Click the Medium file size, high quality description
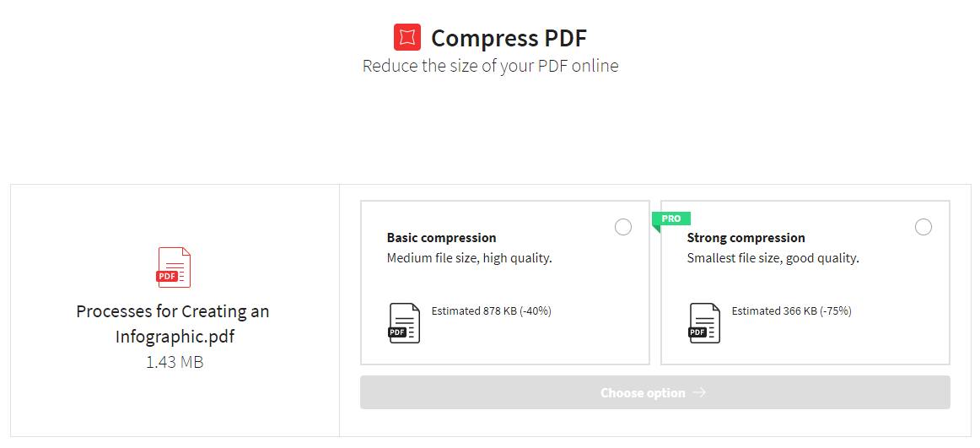 [470, 258]
